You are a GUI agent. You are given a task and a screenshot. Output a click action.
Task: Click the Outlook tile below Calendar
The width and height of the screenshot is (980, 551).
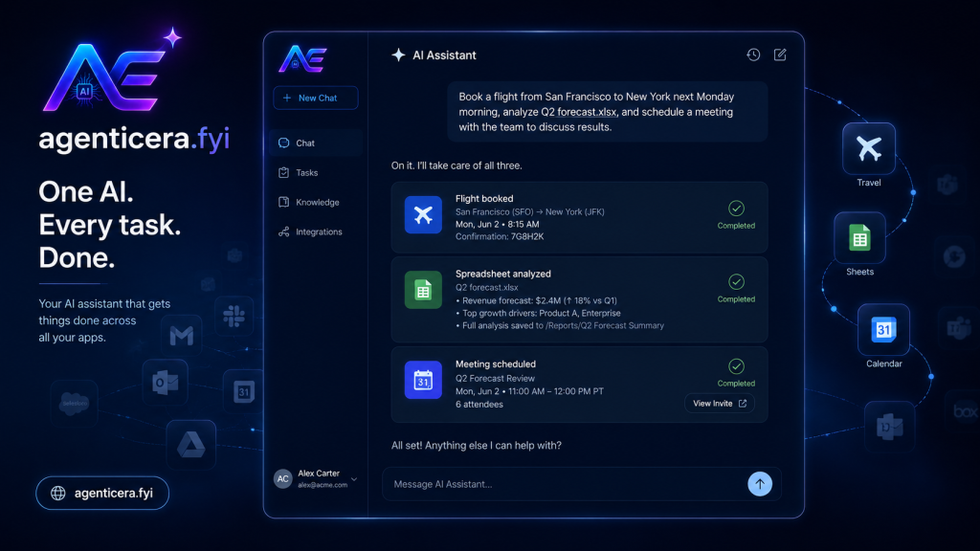[x=889, y=427]
